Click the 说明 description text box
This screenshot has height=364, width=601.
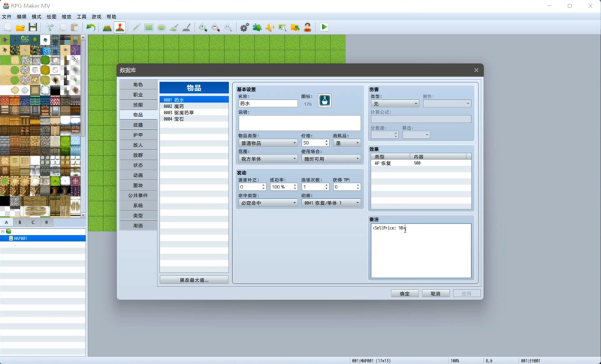coord(299,123)
